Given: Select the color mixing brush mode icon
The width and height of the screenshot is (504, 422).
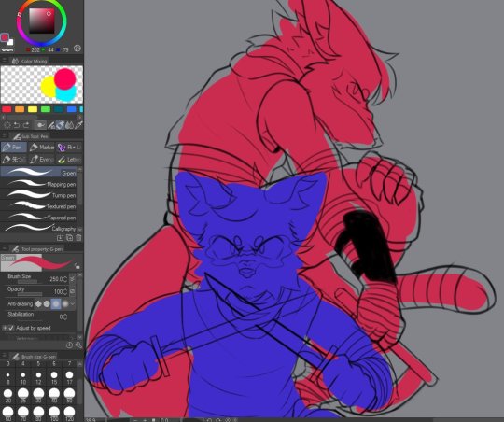Looking at the screenshot, I should (40, 125).
